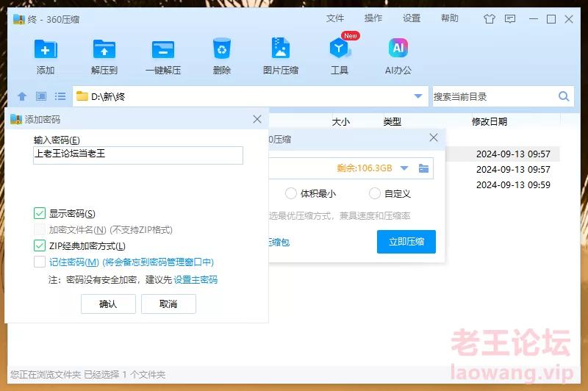
Task: Open the feedback message icon
Action: (x=510, y=19)
